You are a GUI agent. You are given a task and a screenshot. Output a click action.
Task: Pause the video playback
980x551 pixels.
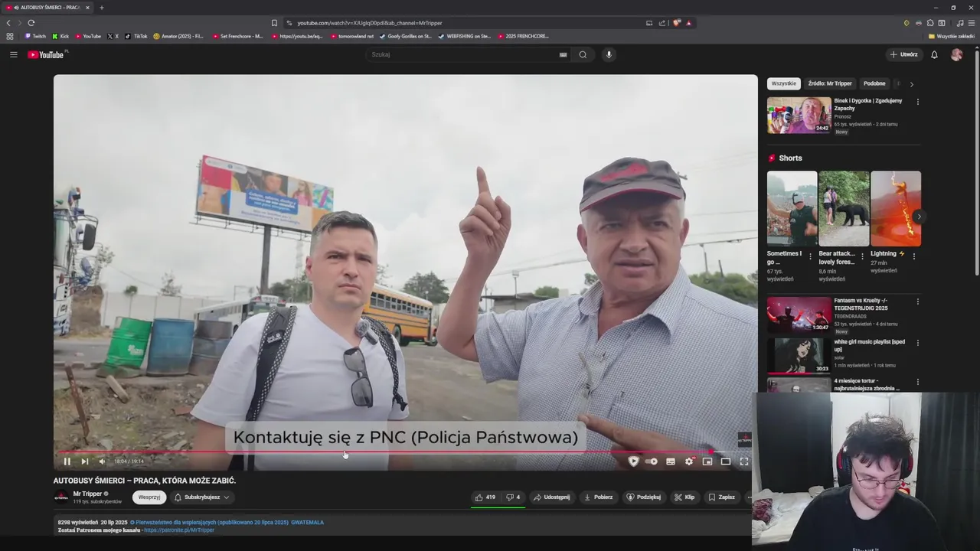(x=67, y=461)
